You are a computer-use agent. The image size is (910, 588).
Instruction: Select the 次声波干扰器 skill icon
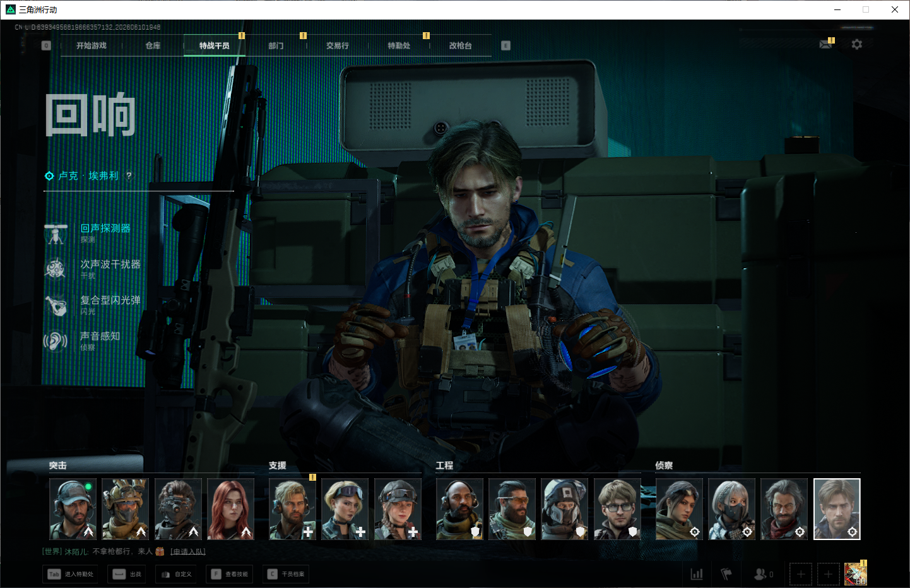pyautogui.click(x=56, y=269)
